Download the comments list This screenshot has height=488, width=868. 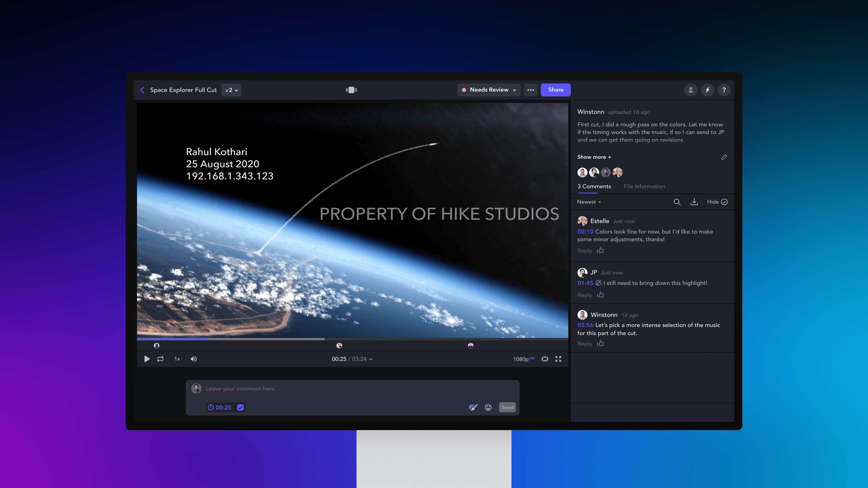[x=694, y=202]
